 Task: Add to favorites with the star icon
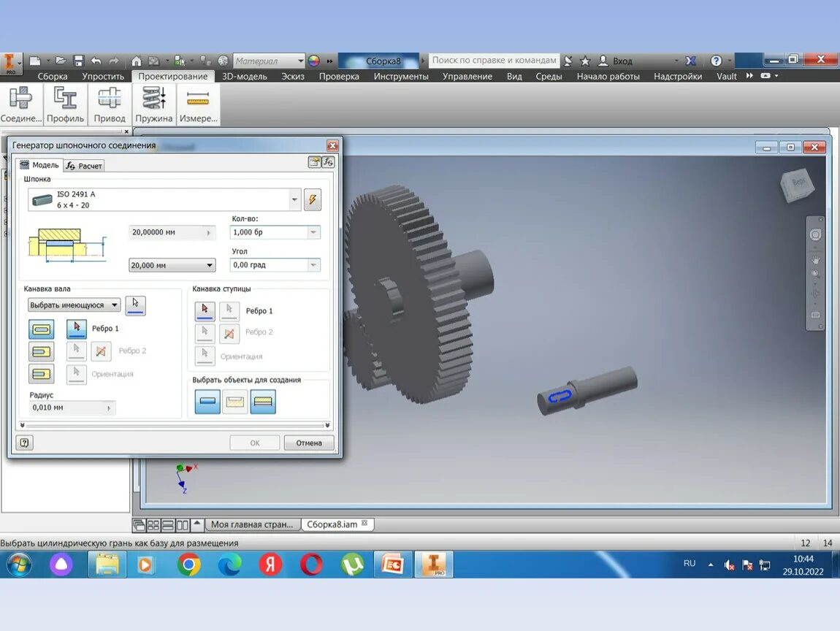point(585,61)
